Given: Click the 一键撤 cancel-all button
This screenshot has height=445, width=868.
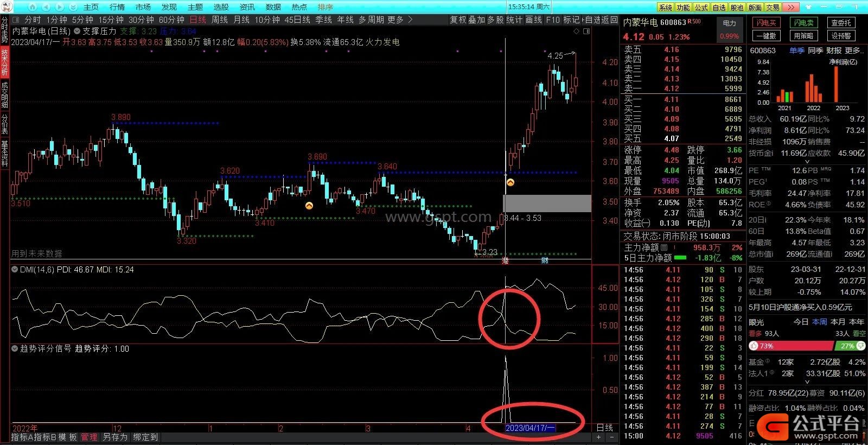Looking at the screenshot, I should coord(765,36).
